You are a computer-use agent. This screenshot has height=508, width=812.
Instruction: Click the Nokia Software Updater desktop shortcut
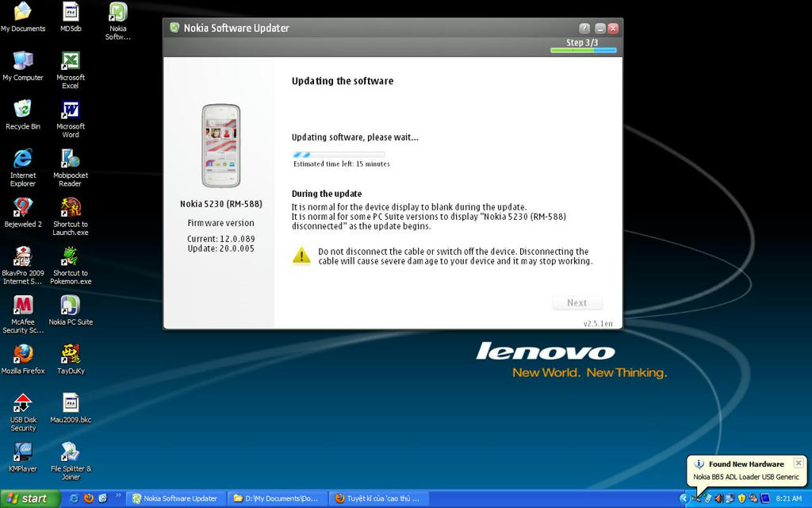[x=117, y=13]
